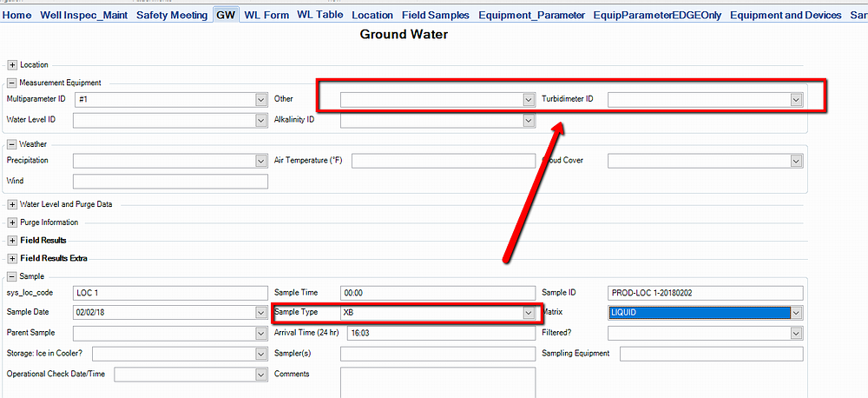Expand the Field Results section

click(12, 240)
